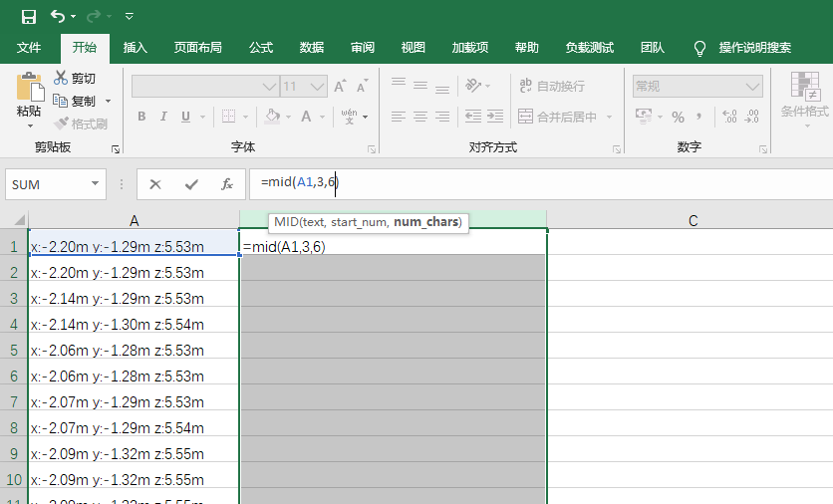Open the Name Box dropdown showing SUM
This screenshot has width=833, height=504.
click(95, 183)
